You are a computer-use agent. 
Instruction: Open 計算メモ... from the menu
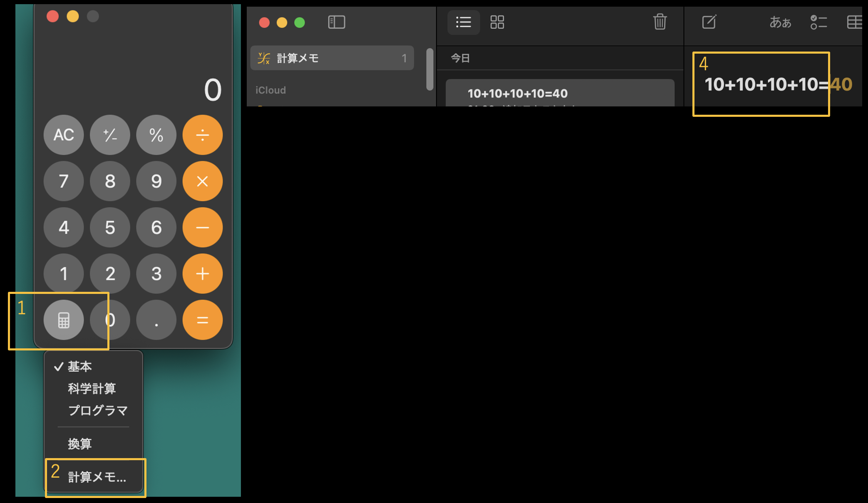(97, 477)
